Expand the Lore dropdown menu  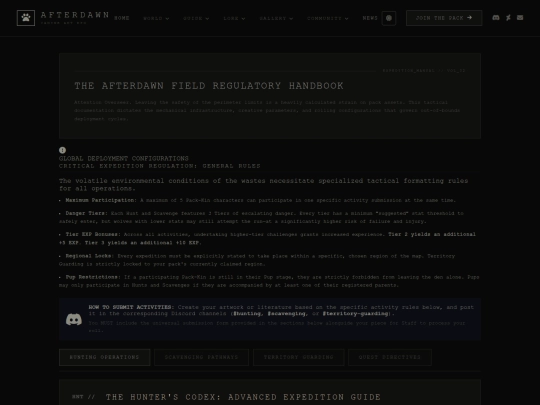[x=234, y=18]
